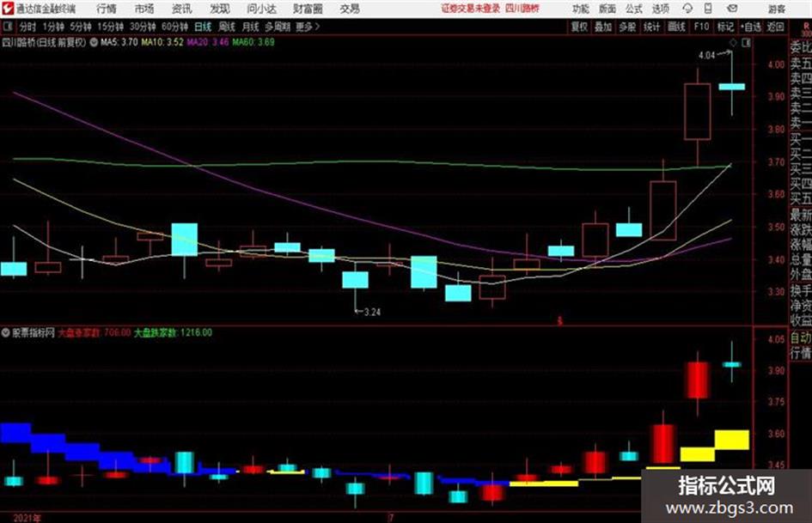The height and width of the screenshot is (523, 812).
Task: Open the 版面 menu
Action: 607,9
